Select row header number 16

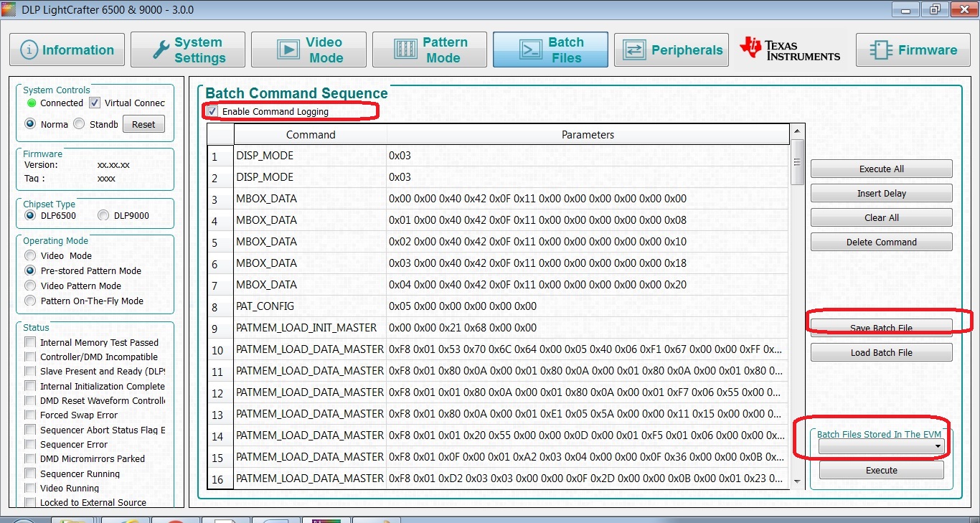pyautogui.click(x=220, y=479)
